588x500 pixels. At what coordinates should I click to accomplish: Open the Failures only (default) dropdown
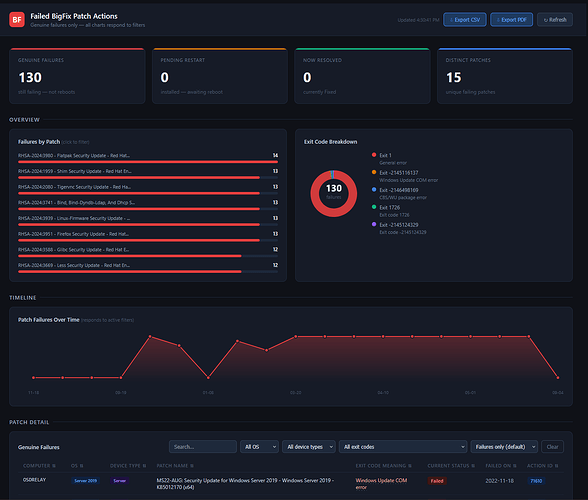click(504, 447)
